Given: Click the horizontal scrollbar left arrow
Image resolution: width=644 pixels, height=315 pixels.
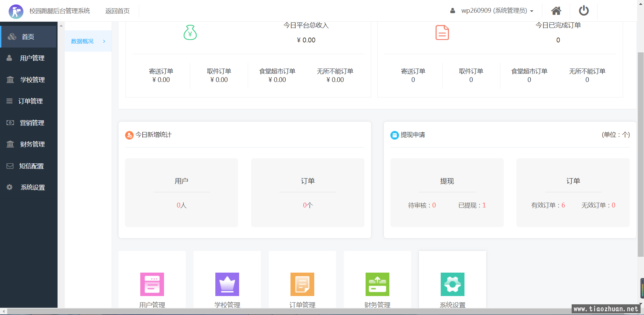Looking at the screenshot, I should pyautogui.click(x=3, y=312).
